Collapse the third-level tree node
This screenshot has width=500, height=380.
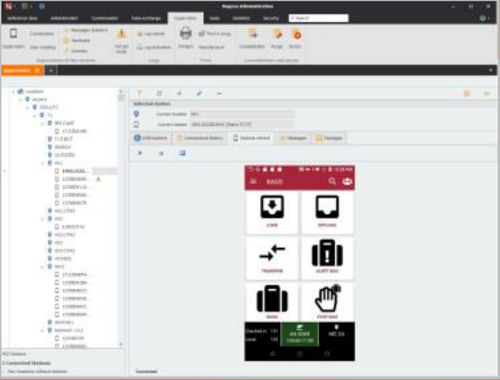tap(28, 107)
